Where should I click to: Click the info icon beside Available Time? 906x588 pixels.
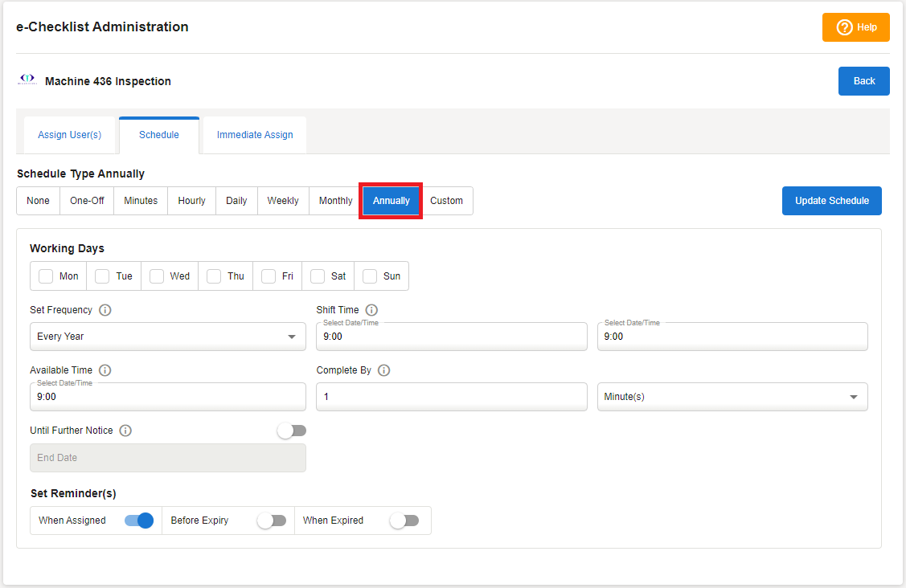pos(105,370)
